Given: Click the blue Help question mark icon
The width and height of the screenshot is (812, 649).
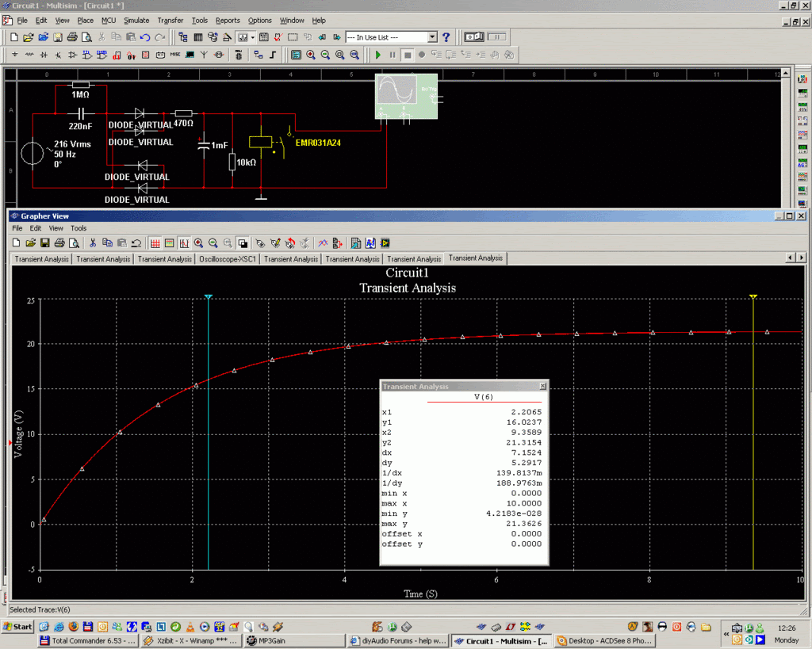Looking at the screenshot, I should tap(446, 37).
